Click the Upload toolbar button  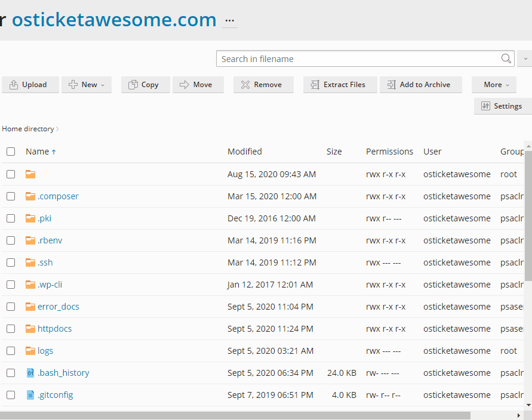pos(30,84)
